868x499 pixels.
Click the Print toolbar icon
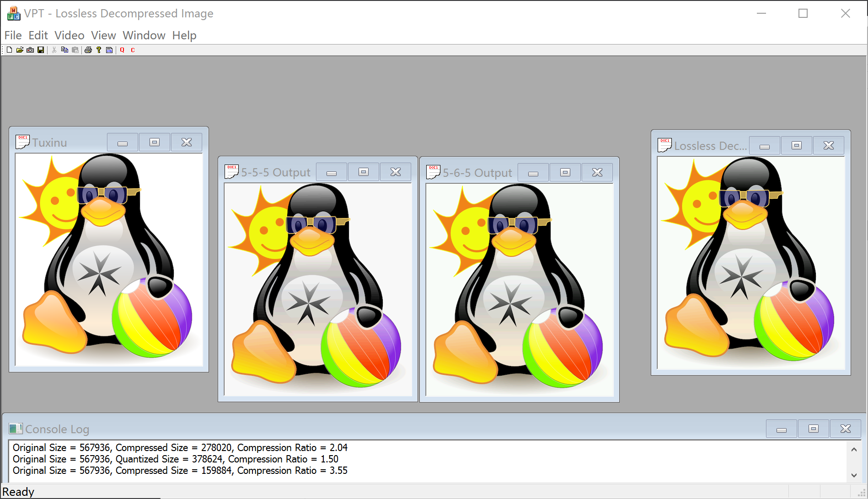tap(88, 50)
